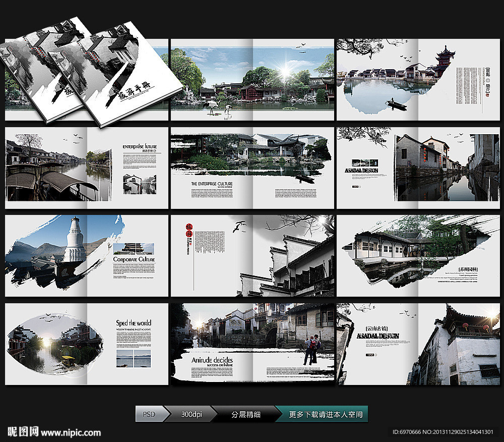Open the Attitude decides spread
504x442 pixels.
[x=253, y=344]
